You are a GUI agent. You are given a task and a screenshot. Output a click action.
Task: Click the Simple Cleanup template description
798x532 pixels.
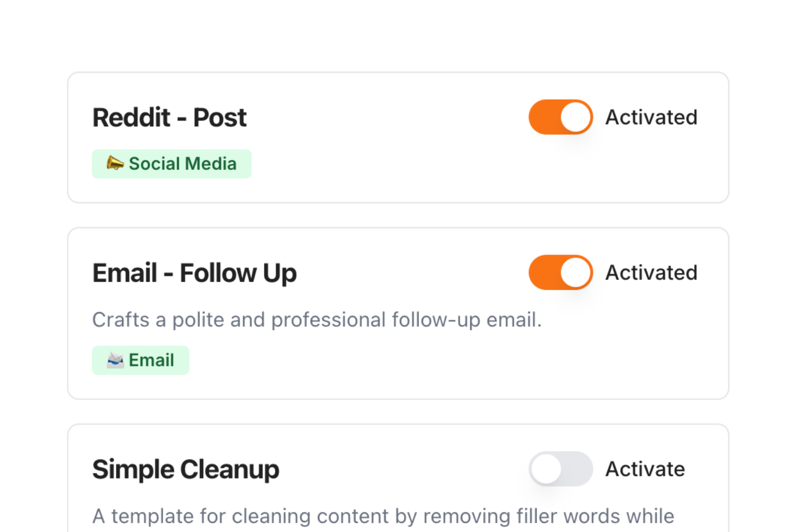[x=383, y=516]
